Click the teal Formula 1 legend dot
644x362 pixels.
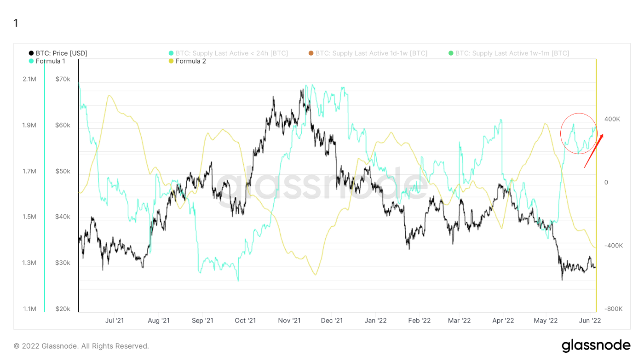coord(31,61)
